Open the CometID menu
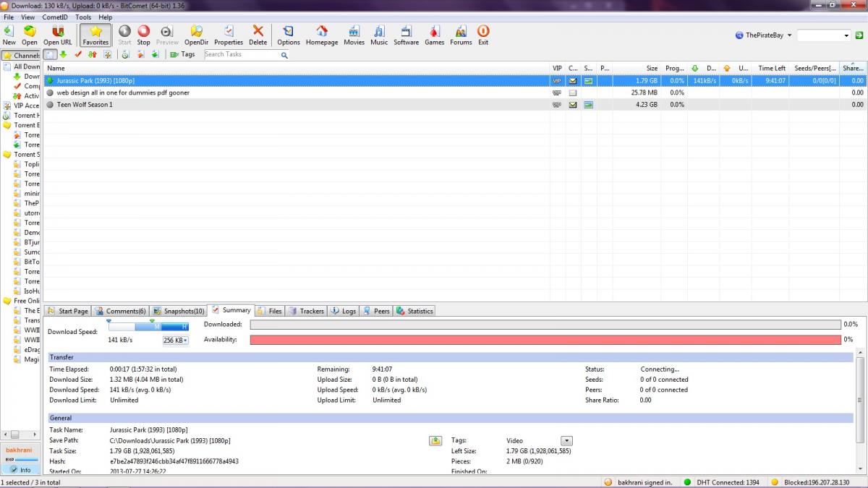 [x=55, y=17]
